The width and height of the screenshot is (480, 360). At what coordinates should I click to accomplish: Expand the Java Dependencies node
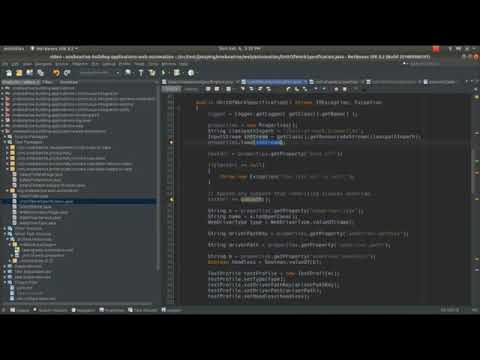click(6, 277)
